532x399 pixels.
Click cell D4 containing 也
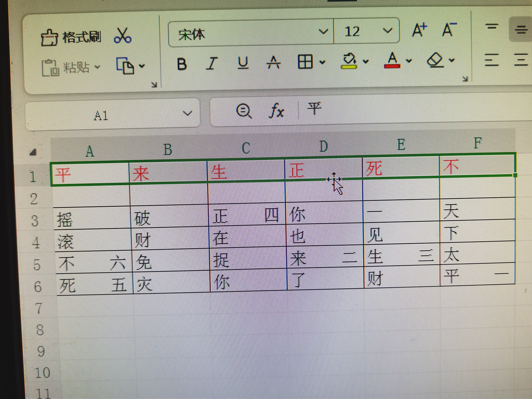[325, 235]
